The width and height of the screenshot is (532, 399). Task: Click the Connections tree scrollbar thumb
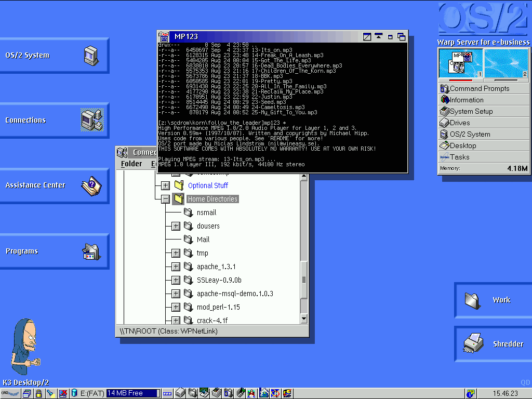[x=304, y=280]
